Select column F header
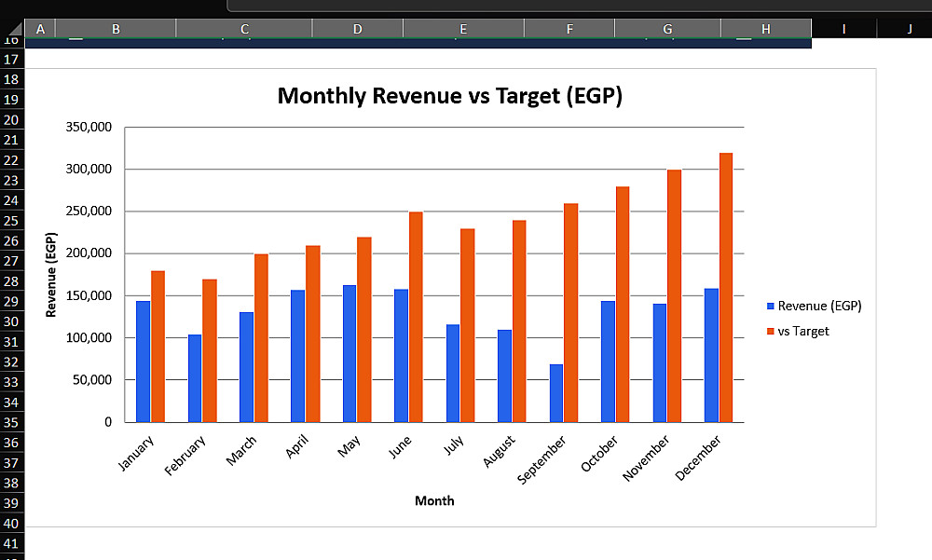This screenshot has width=932, height=560. click(x=569, y=29)
